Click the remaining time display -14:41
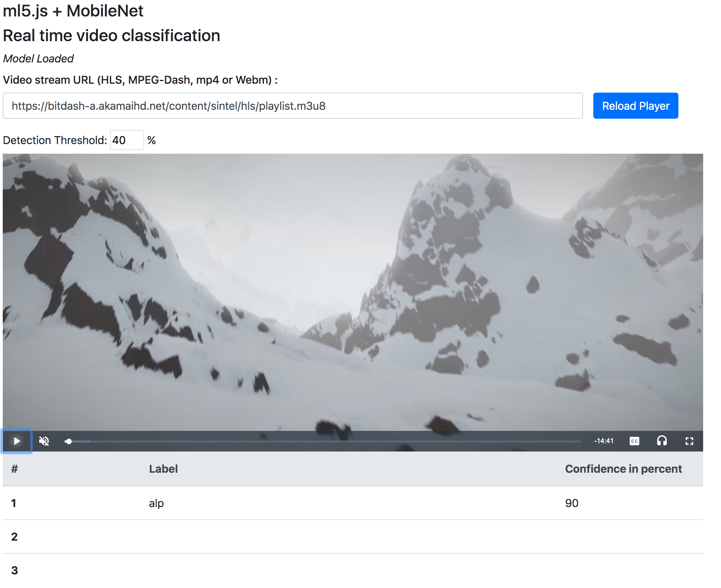Viewport: 721px width, 588px height. [604, 441]
